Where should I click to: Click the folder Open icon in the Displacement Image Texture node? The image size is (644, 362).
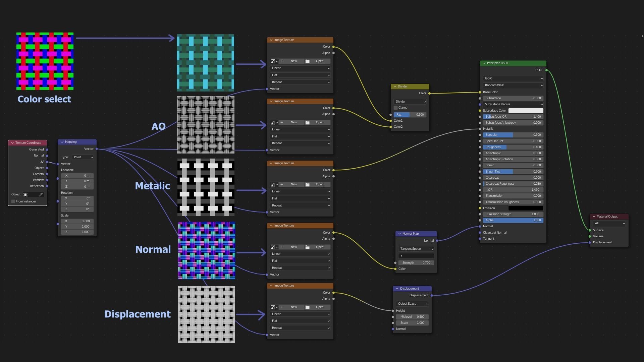click(x=307, y=307)
